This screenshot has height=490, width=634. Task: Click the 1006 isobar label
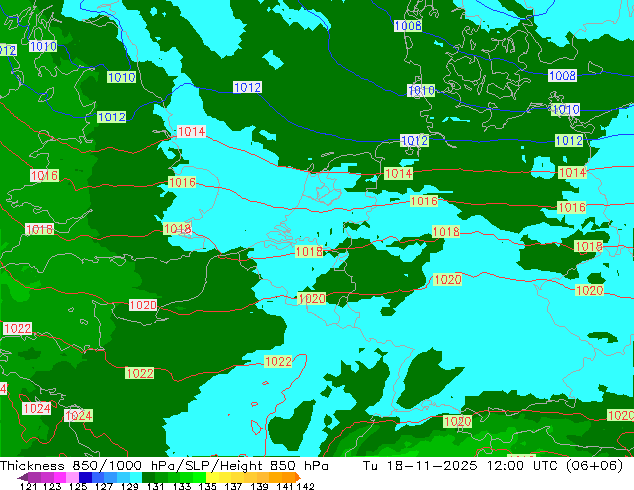407,26
